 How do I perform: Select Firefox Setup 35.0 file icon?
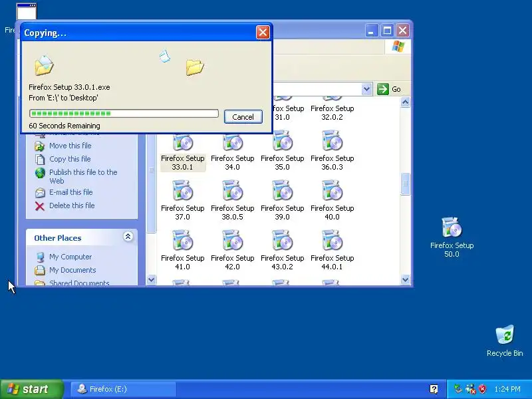coord(282,141)
